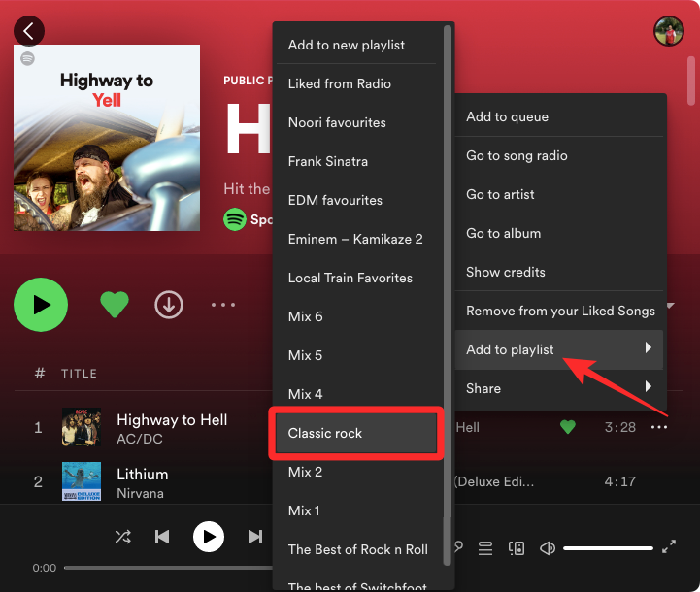The image size is (700, 592).
Task: Open connect to a device icon
Action: click(517, 547)
